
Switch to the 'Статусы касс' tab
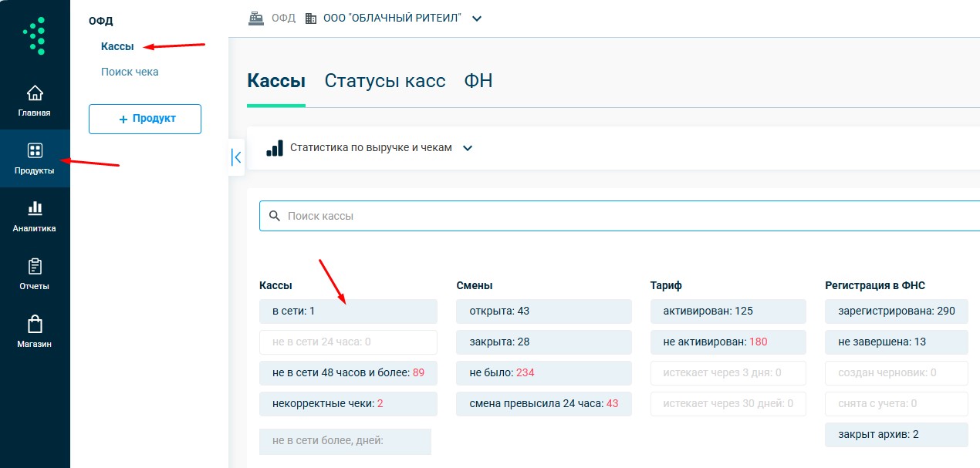(x=384, y=81)
